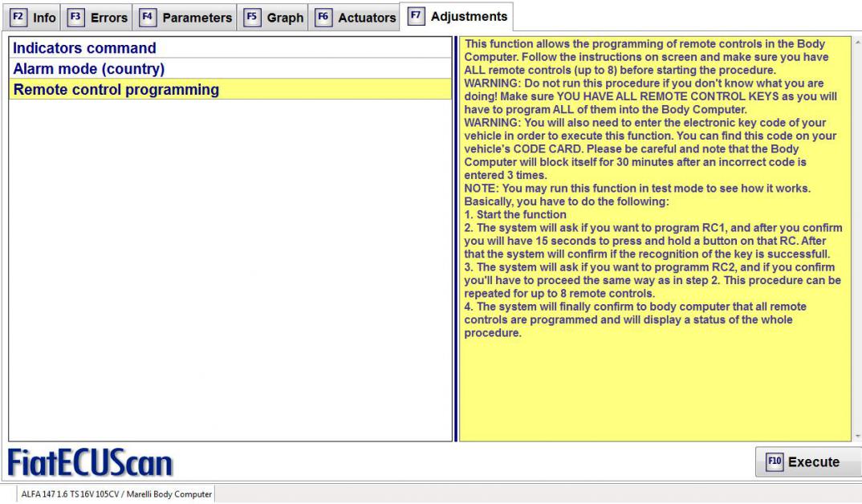Click the description scrollbar up arrow

(x=858, y=41)
